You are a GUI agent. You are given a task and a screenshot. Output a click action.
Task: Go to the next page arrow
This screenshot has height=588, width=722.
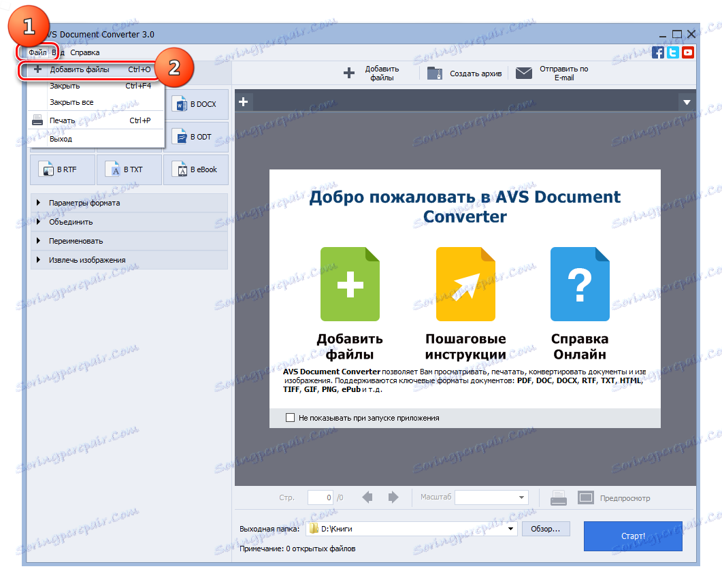click(x=393, y=497)
